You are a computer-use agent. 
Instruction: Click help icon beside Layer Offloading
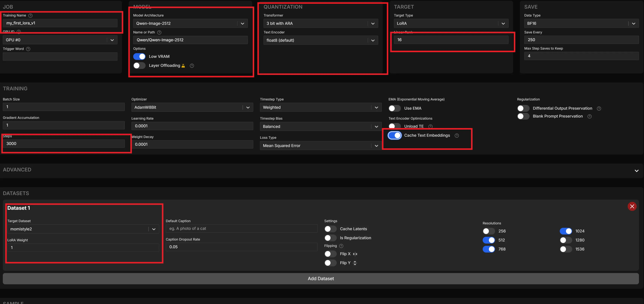[x=192, y=66]
